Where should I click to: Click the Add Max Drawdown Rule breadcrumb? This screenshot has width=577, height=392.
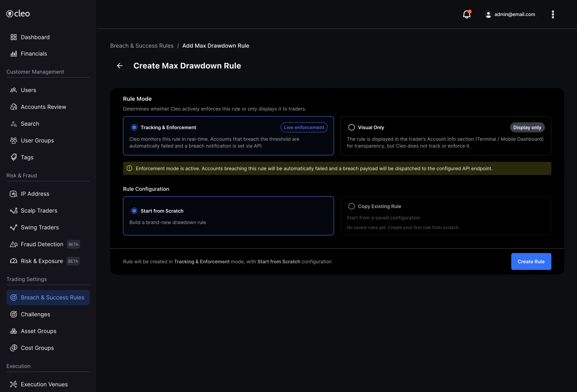pyautogui.click(x=216, y=46)
